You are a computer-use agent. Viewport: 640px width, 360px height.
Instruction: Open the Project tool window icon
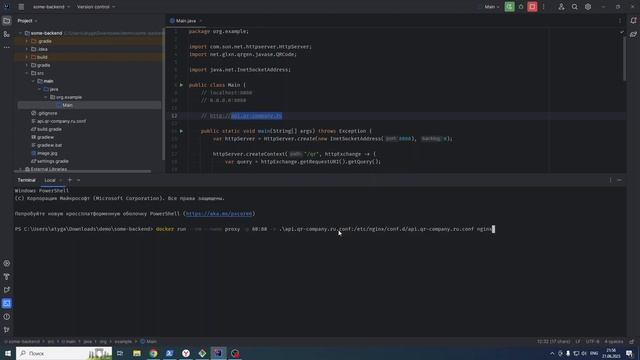tap(7, 21)
